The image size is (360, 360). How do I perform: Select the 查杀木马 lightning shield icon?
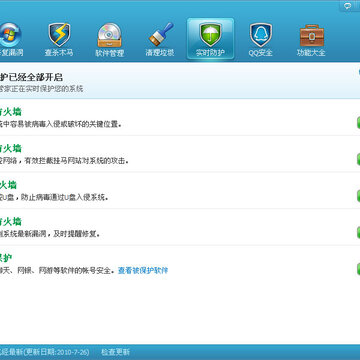[x=59, y=35]
